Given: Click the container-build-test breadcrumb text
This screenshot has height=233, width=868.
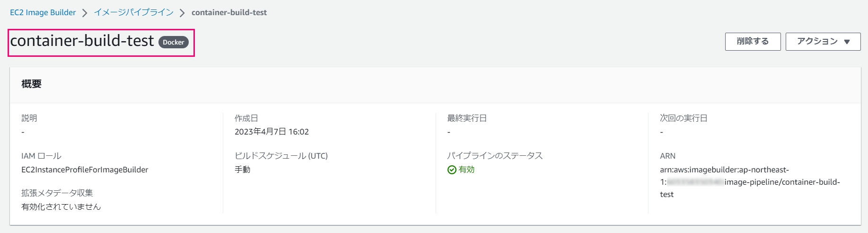Looking at the screenshot, I should pos(229,12).
